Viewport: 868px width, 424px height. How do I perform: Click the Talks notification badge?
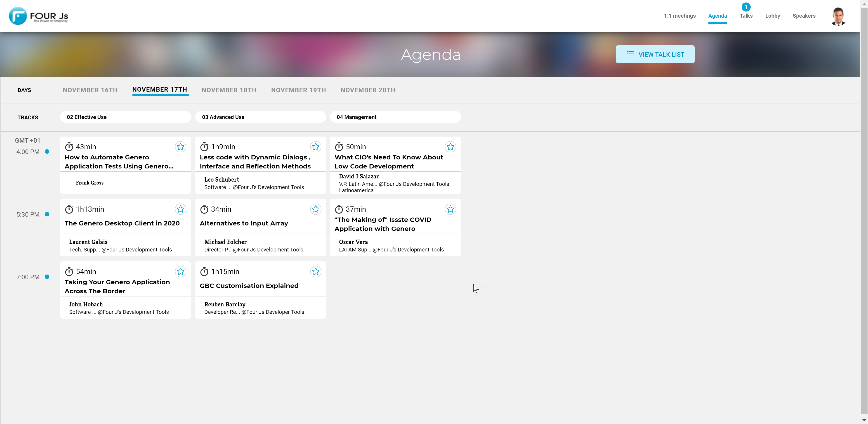point(746,7)
